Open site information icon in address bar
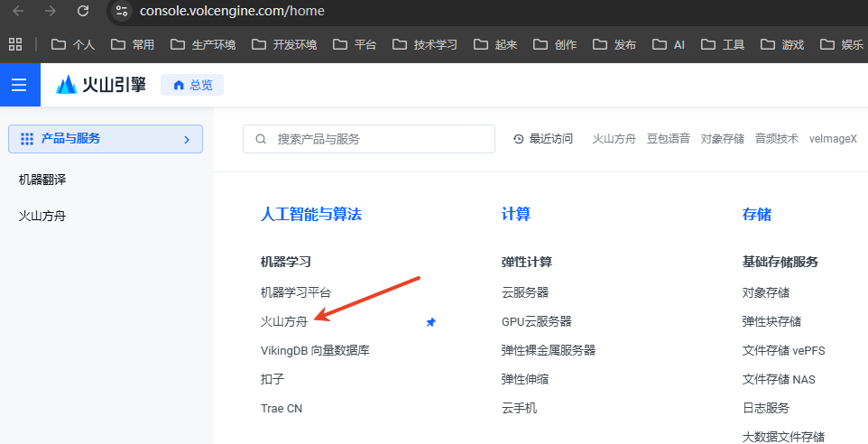The image size is (868, 444). 122,11
